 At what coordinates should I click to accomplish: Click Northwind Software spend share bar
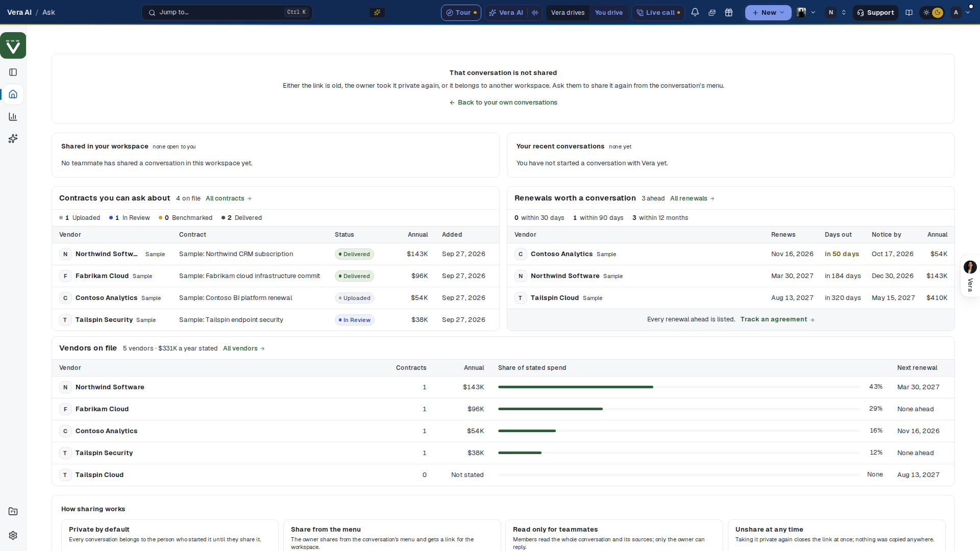[679, 387]
